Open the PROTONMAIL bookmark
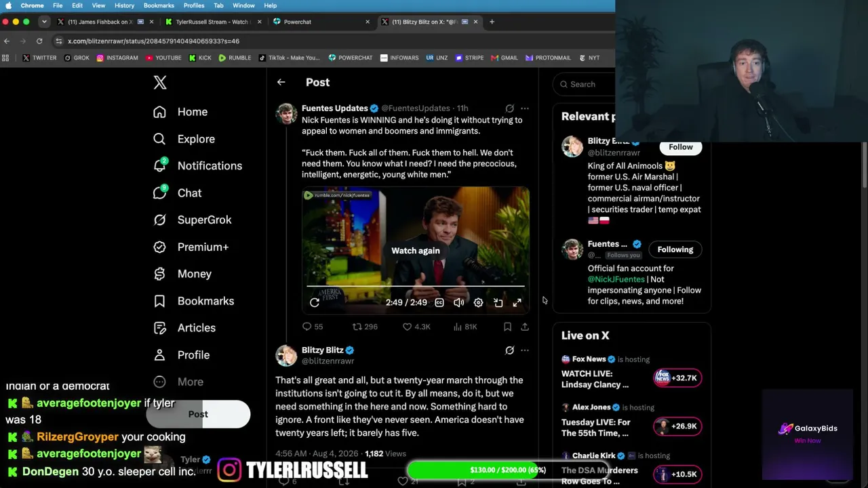The height and width of the screenshot is (488, 868). 548,58
